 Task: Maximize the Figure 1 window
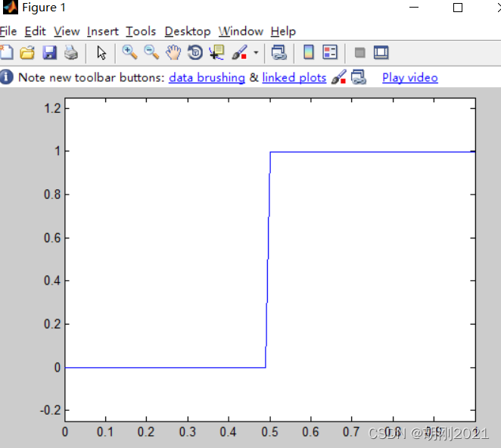458,8
